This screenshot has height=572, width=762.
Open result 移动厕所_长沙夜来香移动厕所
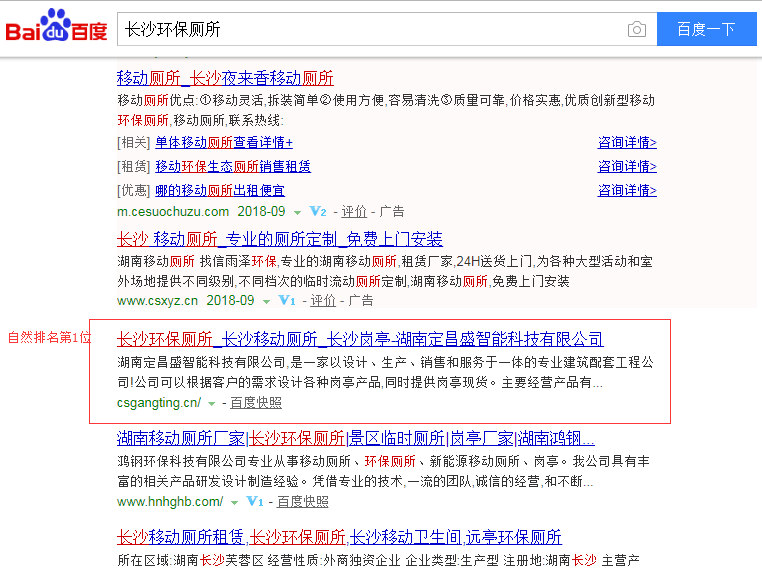[225, 78]
